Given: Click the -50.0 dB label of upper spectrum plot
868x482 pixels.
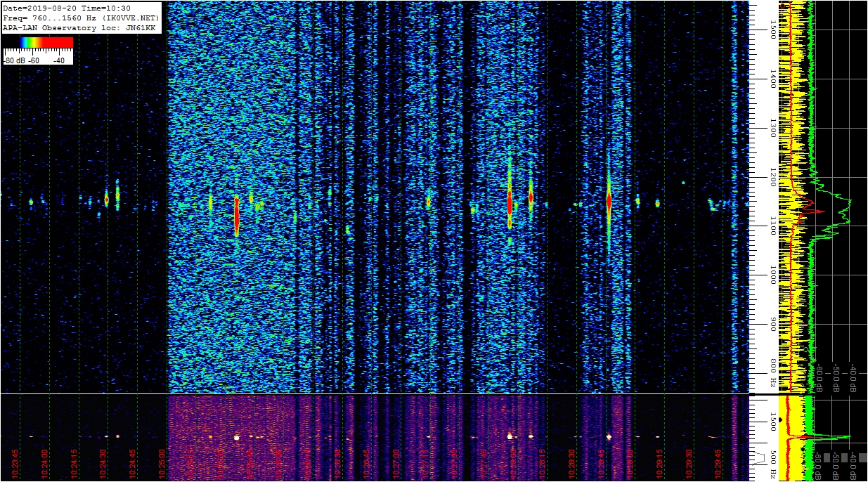Looking at the screenshot, I should click(x=837, y=378).
